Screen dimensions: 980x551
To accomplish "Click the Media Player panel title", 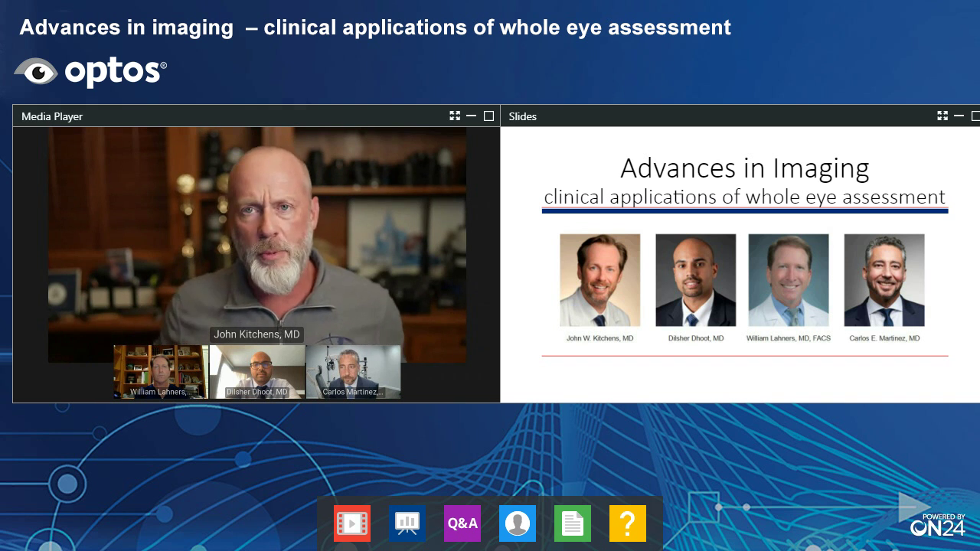I will point(52,116).
